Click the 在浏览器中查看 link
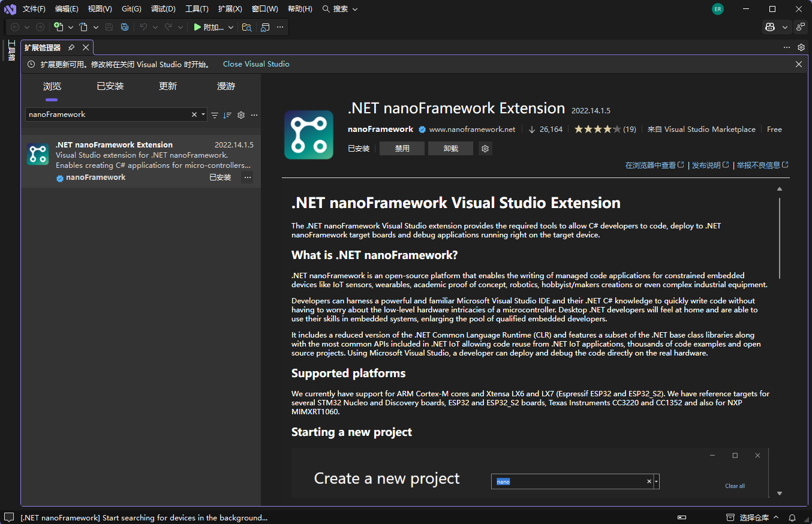 [654, 165]
